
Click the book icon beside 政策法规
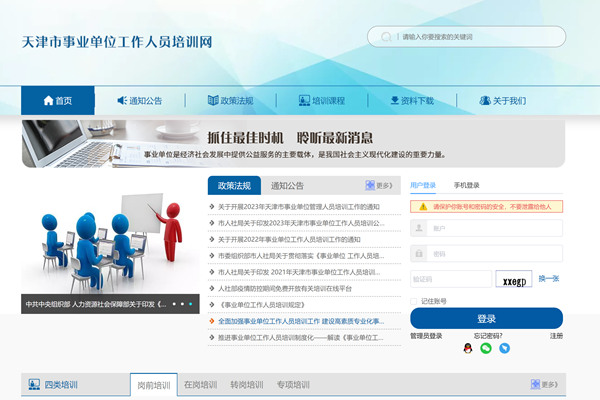point(213,100)
